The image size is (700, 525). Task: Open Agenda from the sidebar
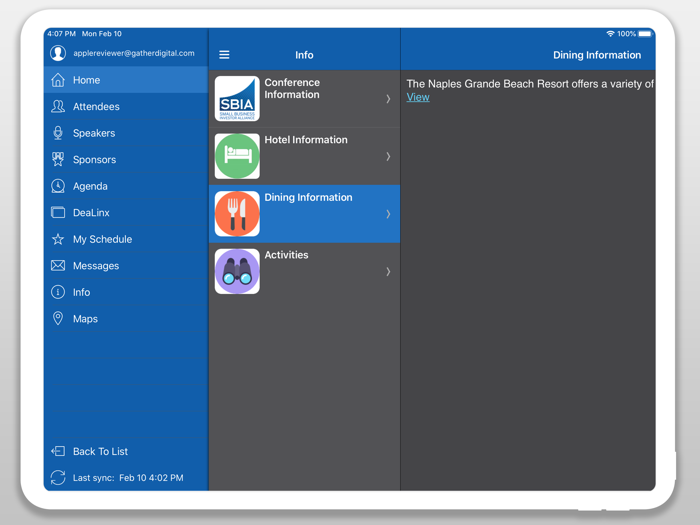pos(126,186)
